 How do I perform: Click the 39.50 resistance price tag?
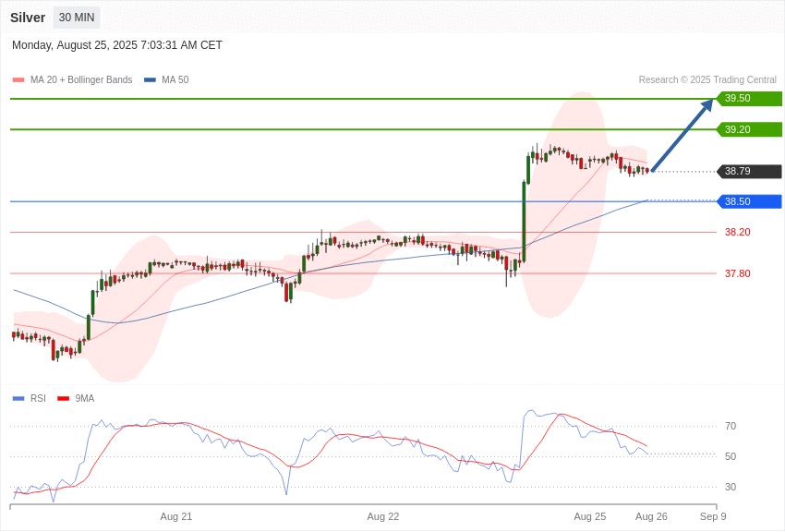coord(749,98)
